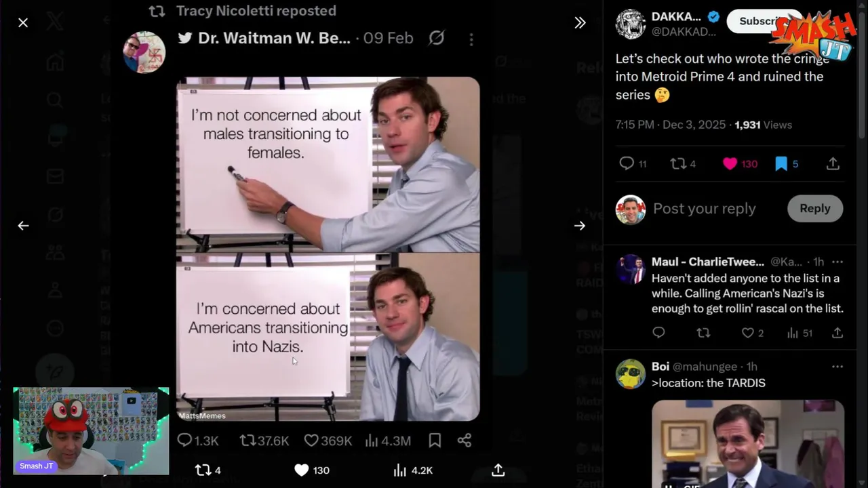Close the image viewer with X icon
This screenshot has width=868, height=488.
(23, 23)
